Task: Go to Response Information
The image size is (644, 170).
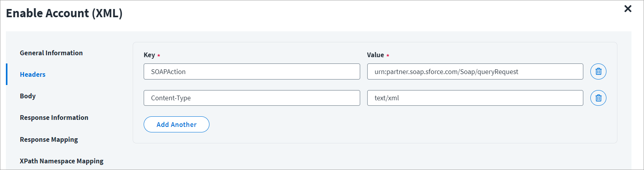Action: pos(54,118)
